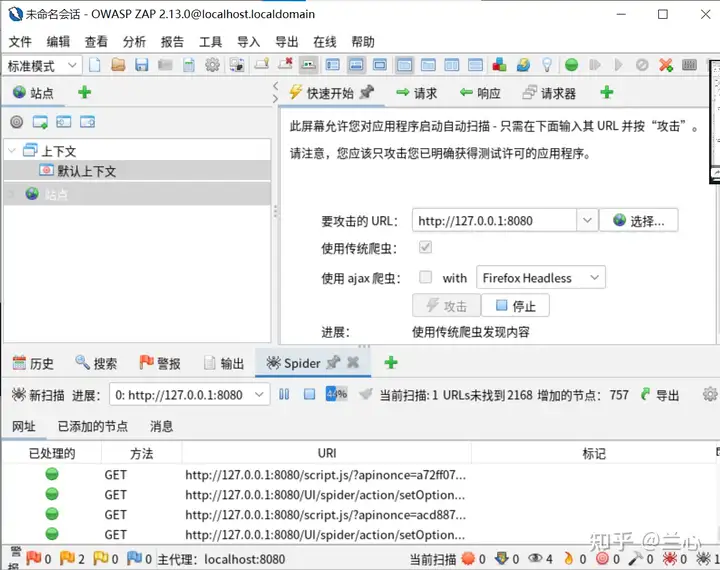Toggle the 使用传统爬虫 checkbox
Viewport: 720px width, 570px height.
(425, 247)
